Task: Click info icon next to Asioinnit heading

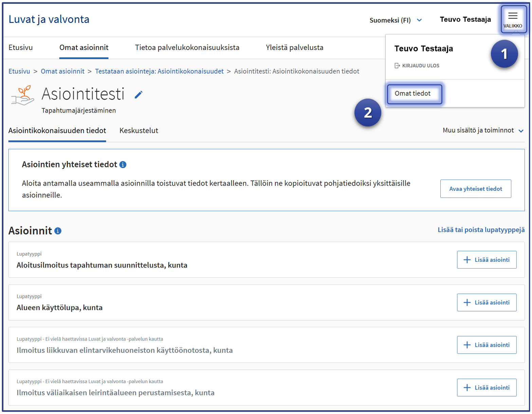Action: click(58, 231)
